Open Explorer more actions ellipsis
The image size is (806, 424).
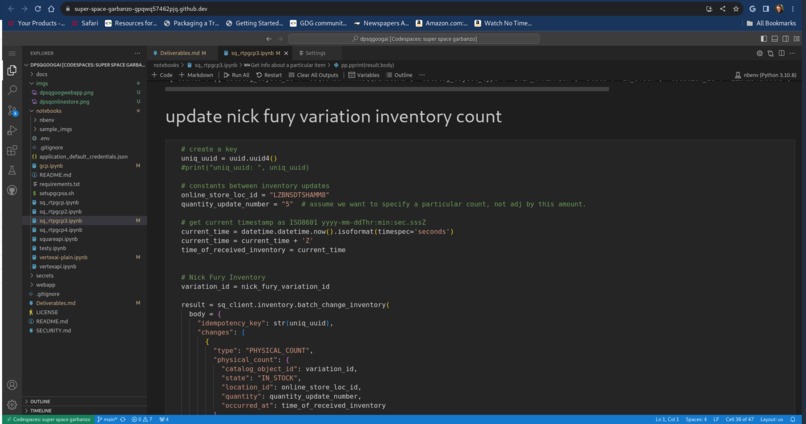[137, 53]
